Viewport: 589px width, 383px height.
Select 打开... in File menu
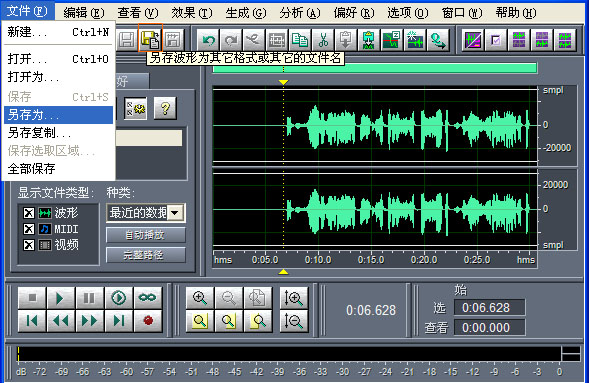pos(59,59)
